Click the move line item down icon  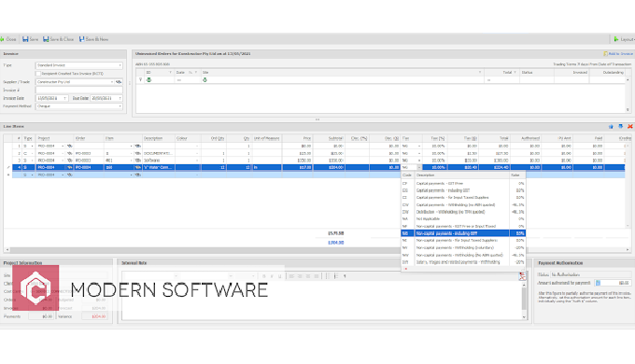pos(620,127)
